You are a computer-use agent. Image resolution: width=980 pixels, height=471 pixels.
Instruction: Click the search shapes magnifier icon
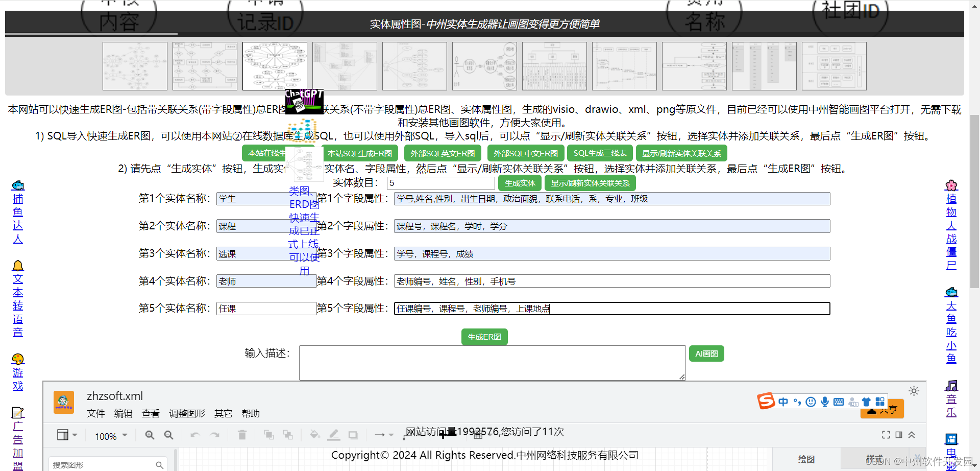[159, 465]
